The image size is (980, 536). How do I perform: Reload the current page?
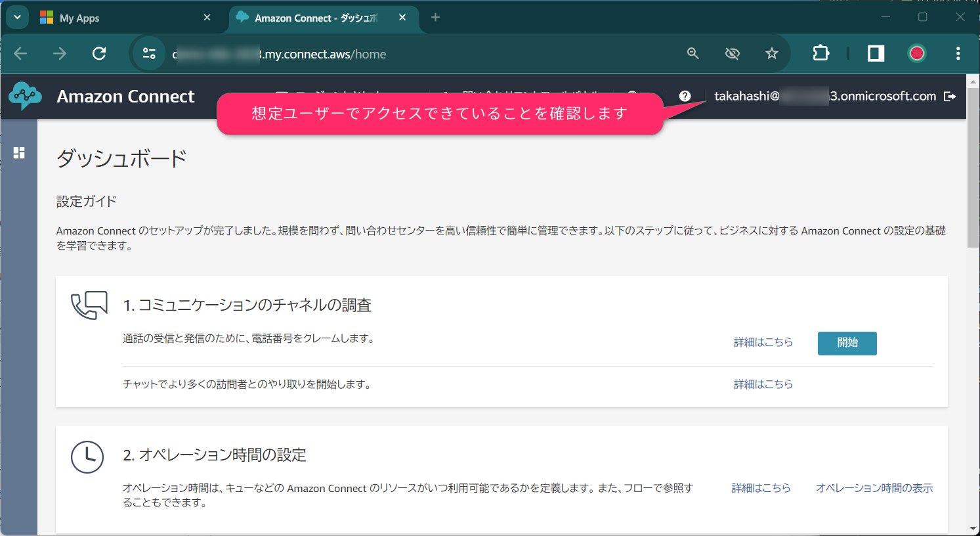pos(99,54)
